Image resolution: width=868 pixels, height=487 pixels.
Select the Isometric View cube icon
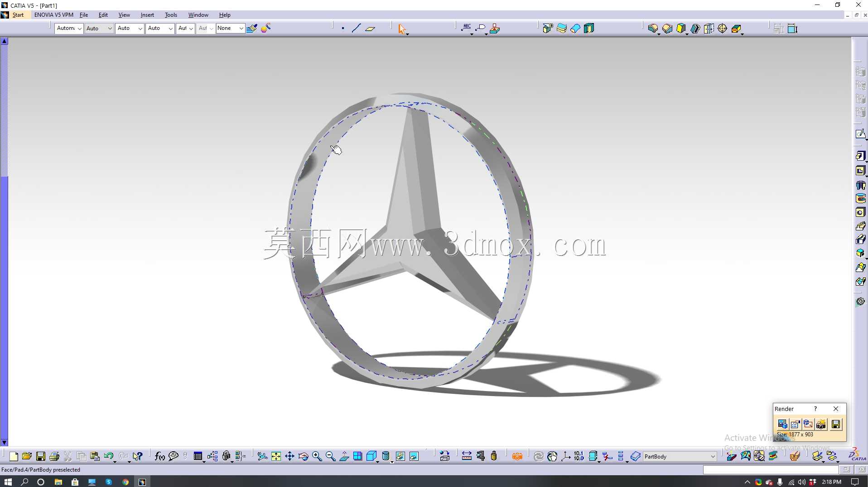click(371, 456)
